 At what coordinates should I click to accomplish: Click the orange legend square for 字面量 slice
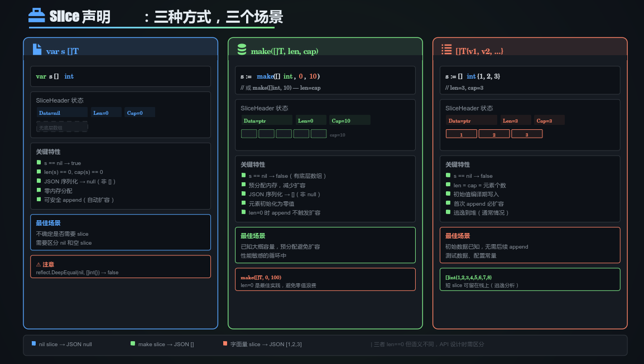225,343
